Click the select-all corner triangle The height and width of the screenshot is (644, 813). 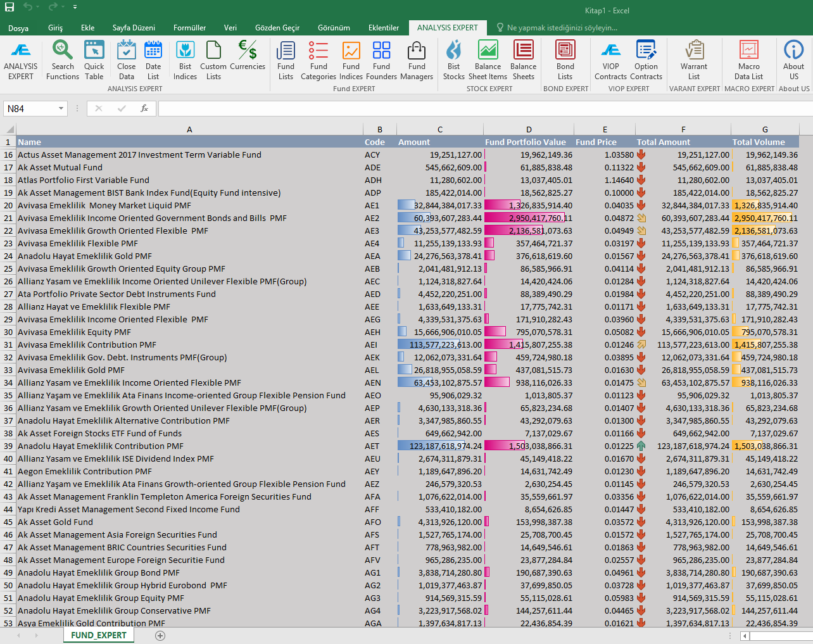click(9, 129)
